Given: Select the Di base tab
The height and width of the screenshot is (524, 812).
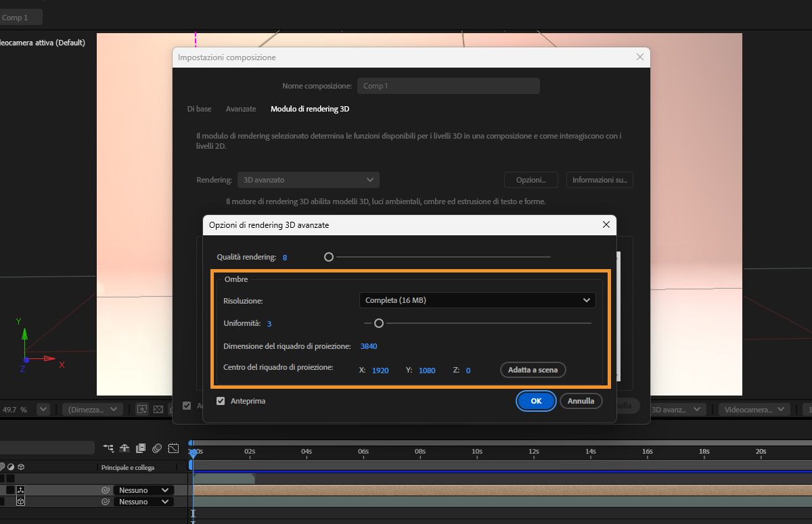Looking at the screenshot, I should click(x=199, y=108).
